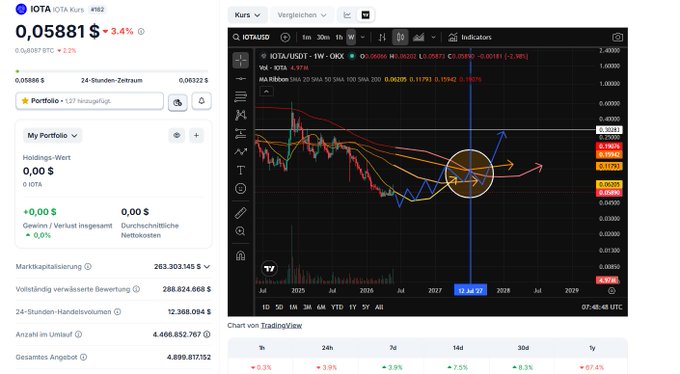Image resolution: width=680 pixels, height=374 pixels.
Task: Click the 0.30283 price line label
Action: (x=609, y=130)
